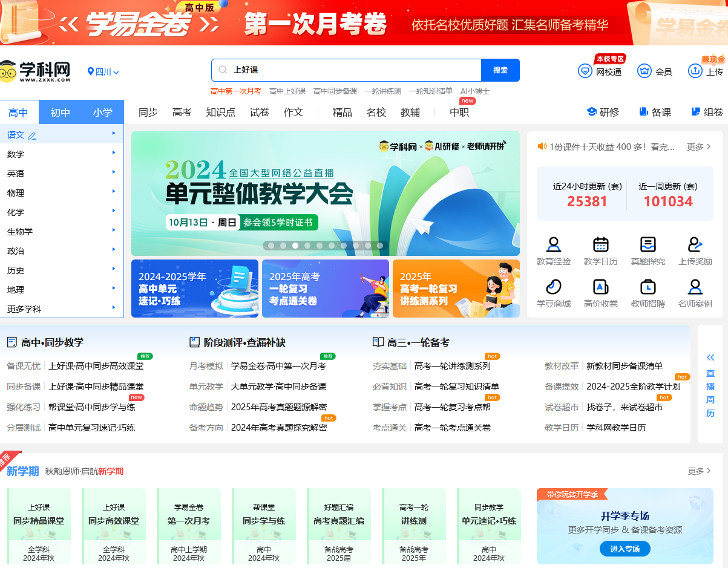Screen dimensions: 728x568
Task: Click the 高中•同步教学 section icon
Action: click(x=11, y=342)
